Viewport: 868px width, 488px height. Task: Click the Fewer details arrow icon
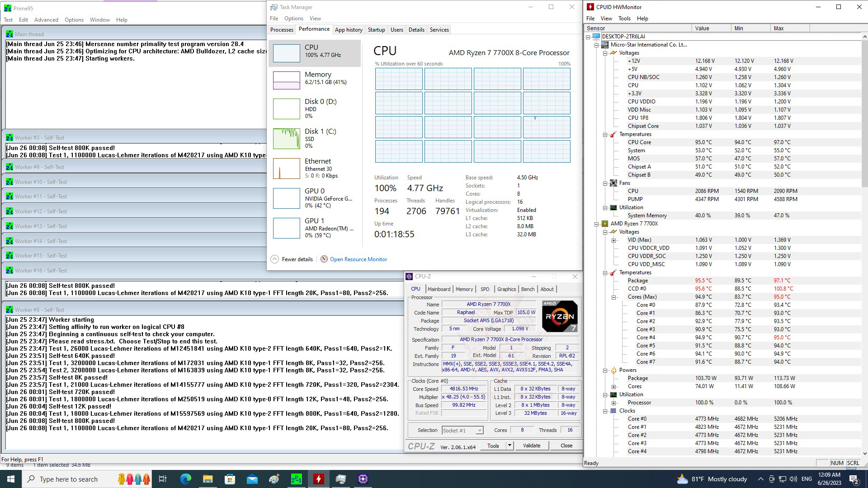274,259
